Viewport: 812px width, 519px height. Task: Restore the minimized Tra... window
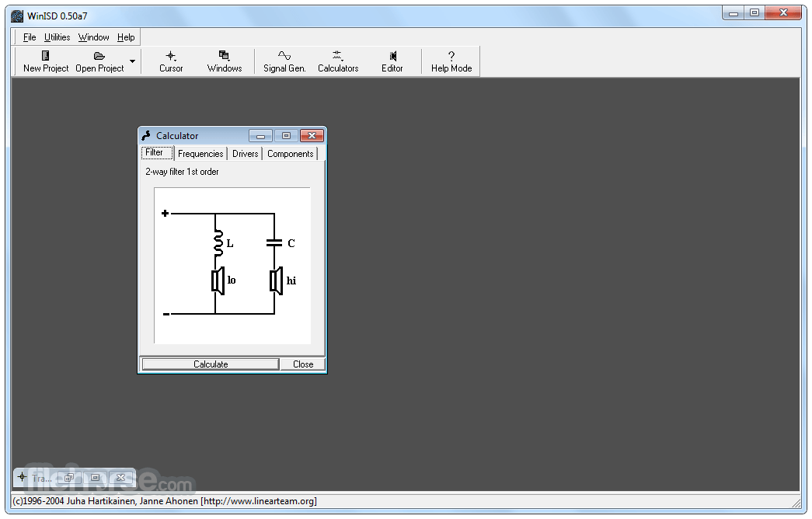pos(69,478)
